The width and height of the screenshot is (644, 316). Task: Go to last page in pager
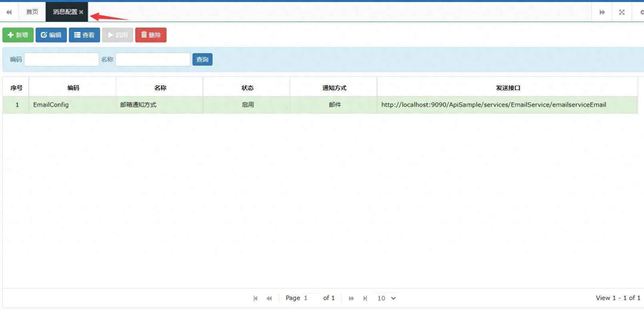coord(365,298)
